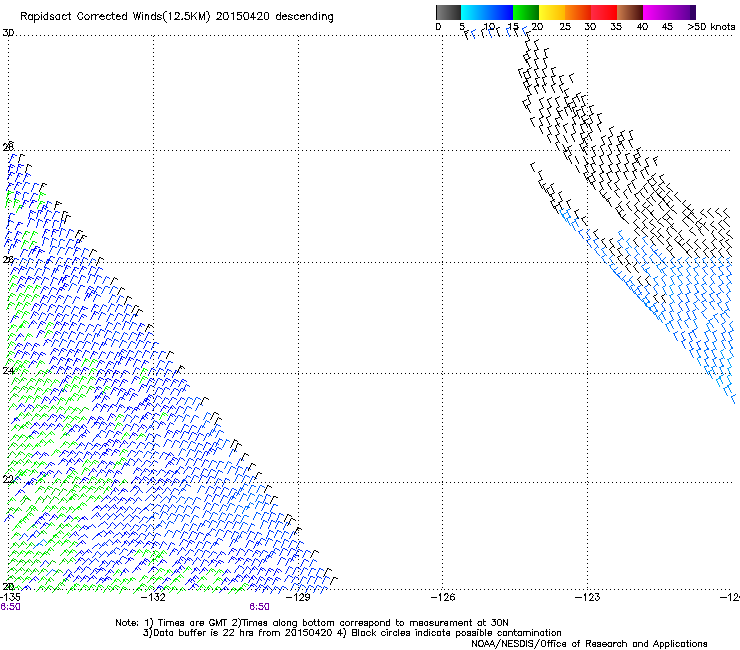Click the purple time stamp "6:50" under -135
740x650 pixels.
point(10,607)
